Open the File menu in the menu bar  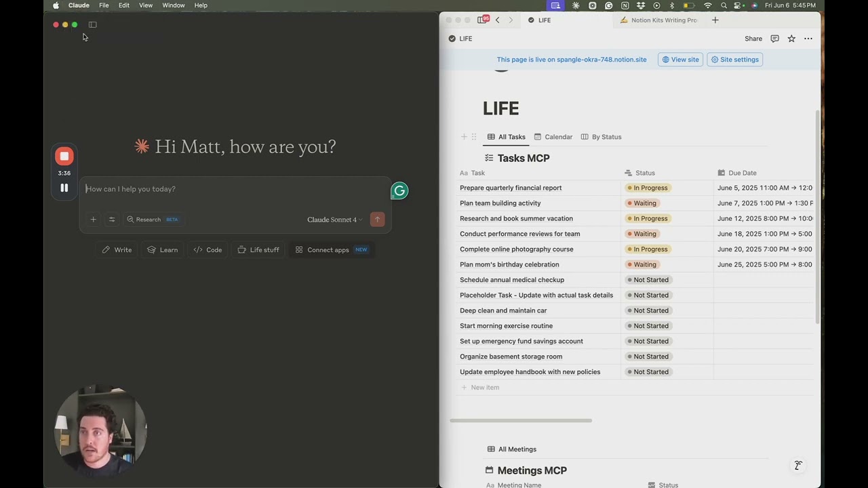(104, 5)
